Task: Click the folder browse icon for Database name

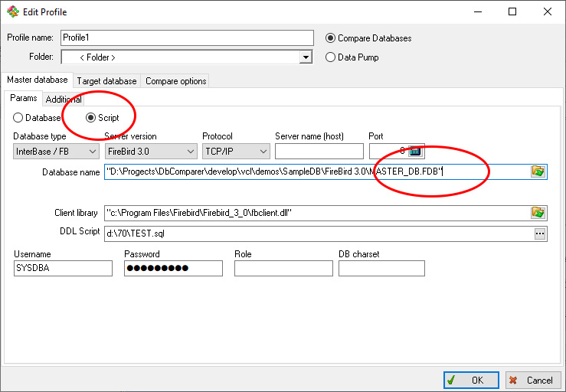Action: tap(538, 171)
